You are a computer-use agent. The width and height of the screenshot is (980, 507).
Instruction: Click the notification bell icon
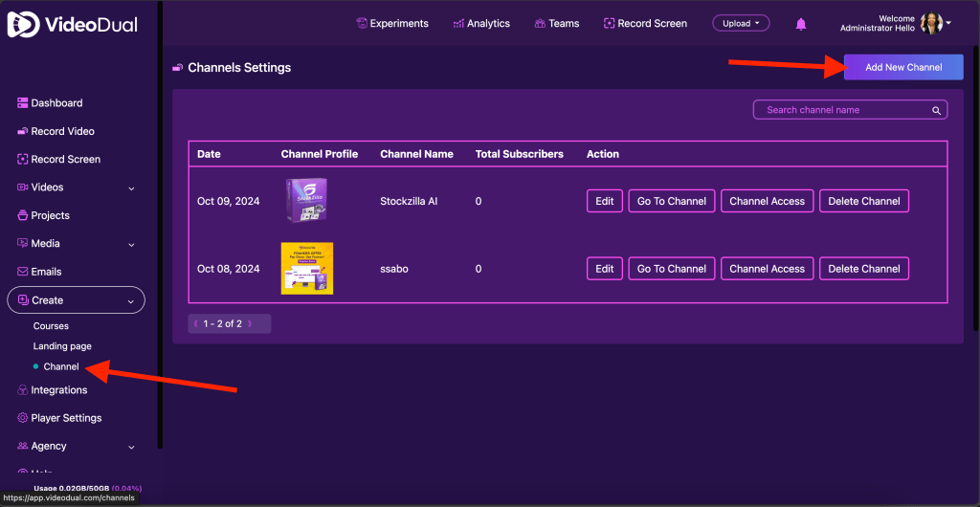801,24
